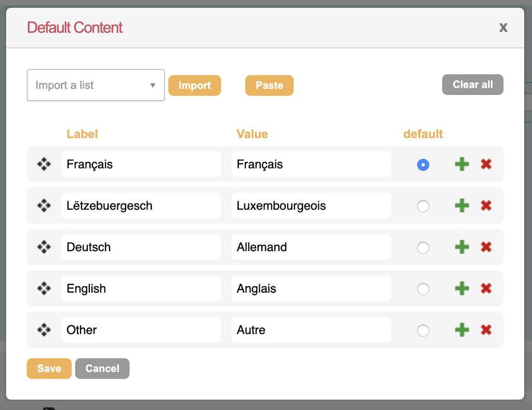The image size is (532, 410).
Task: Select the default radio for Autre
Action: pyautogui.click(x=423, y=331)
